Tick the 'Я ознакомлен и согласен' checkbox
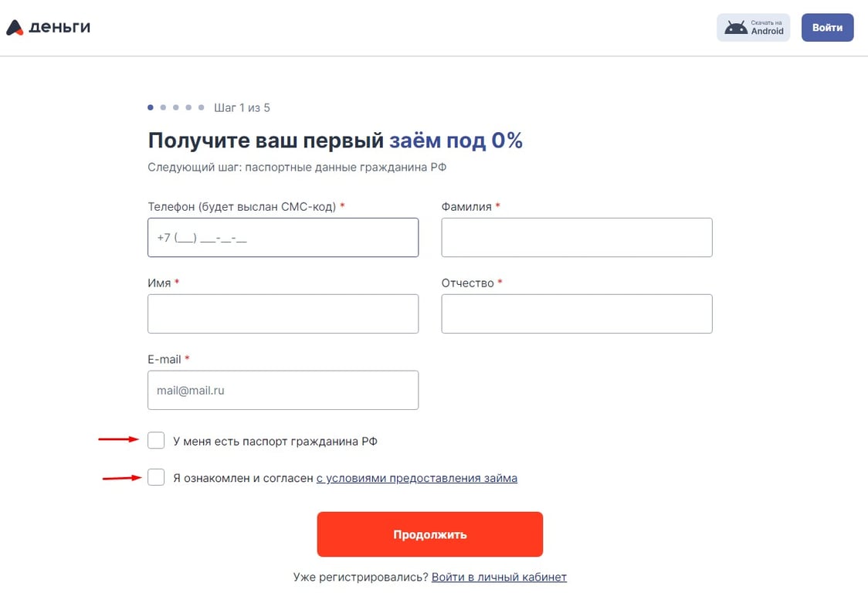This screenshot has height=593, width=868. coord(156,477)
